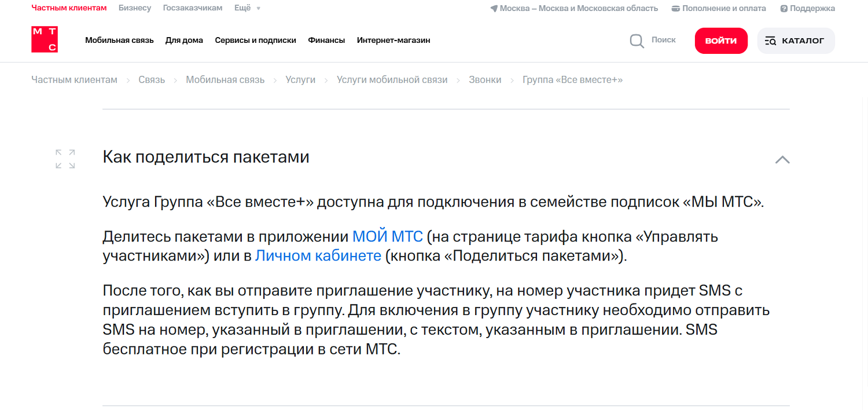
Task: Open the КАТАЛОГ panel
Action: click(796, 40)
